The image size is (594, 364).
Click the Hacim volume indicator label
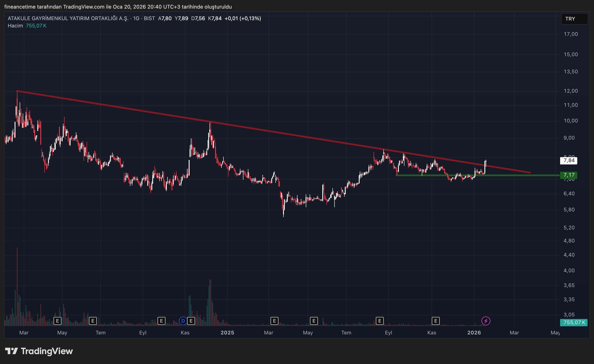[15, 26]
